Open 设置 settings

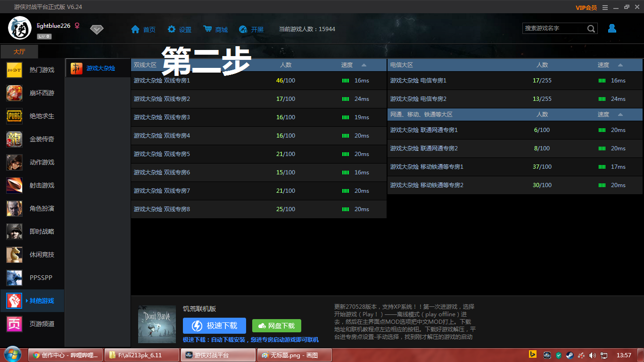point(179,29)
